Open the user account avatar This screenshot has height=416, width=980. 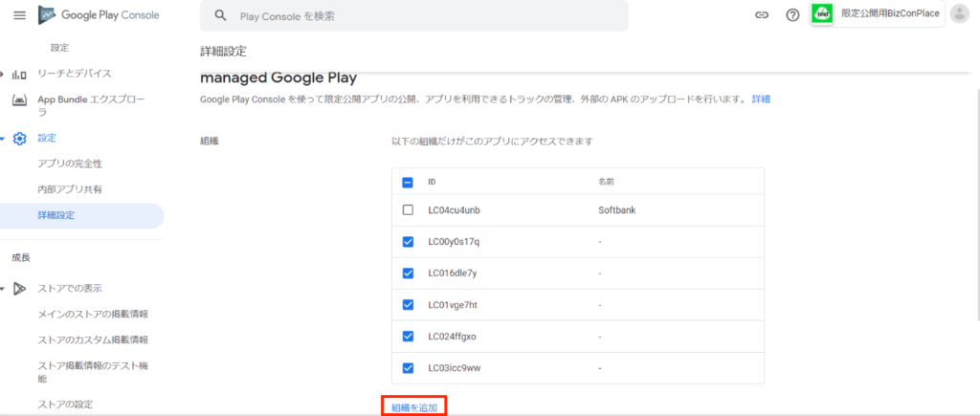tap(958, 14)
